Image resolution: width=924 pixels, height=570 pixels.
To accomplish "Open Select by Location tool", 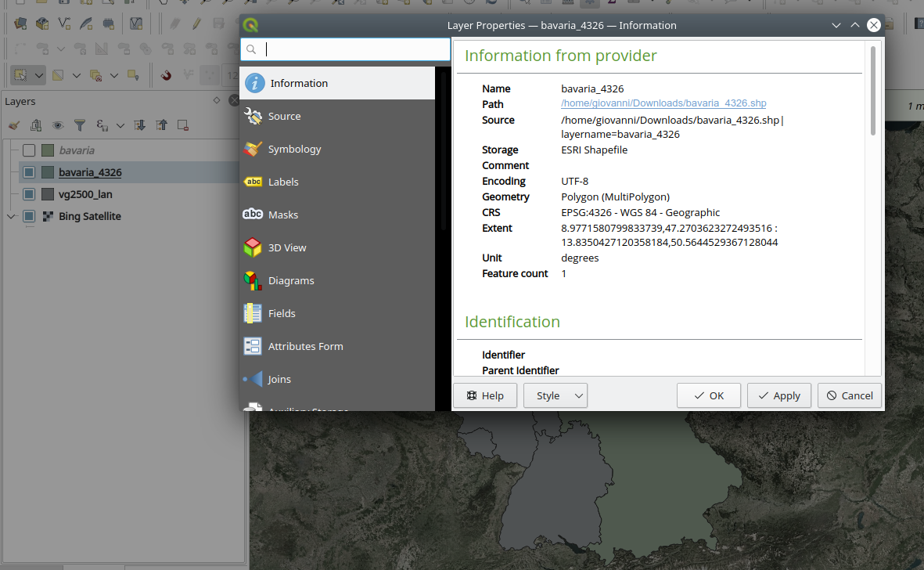I will [133, 75].
